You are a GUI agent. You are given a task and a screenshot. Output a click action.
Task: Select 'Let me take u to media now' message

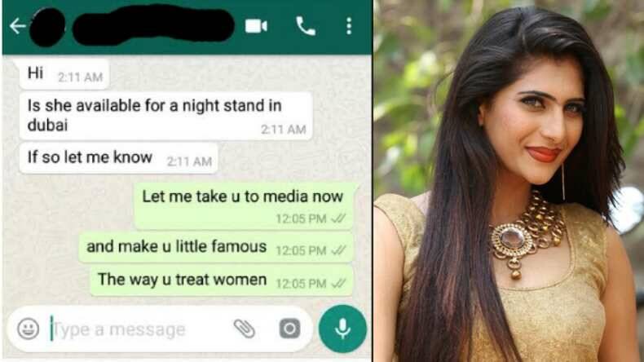(x=245, y=205)
